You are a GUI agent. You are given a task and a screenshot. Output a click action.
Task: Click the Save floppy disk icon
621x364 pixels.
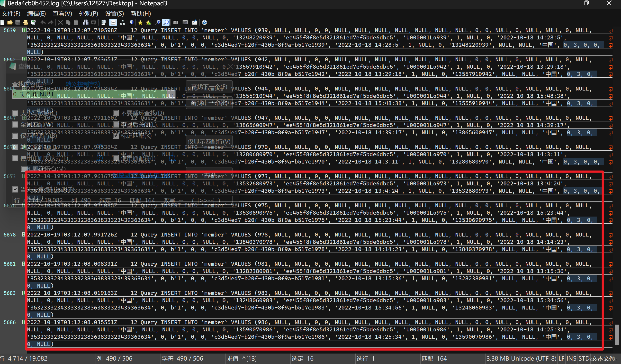(18, 22)
